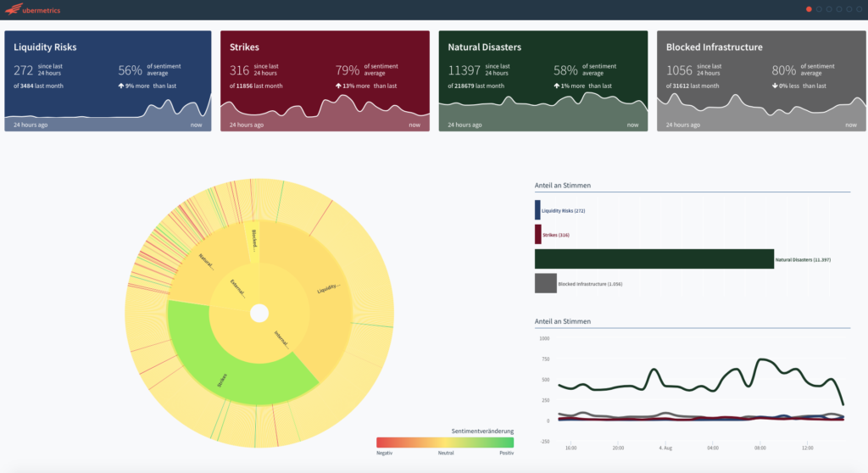Switch to the last page dot
The height and width of the screenshot is (473, 868).
[x=860, y=9]
